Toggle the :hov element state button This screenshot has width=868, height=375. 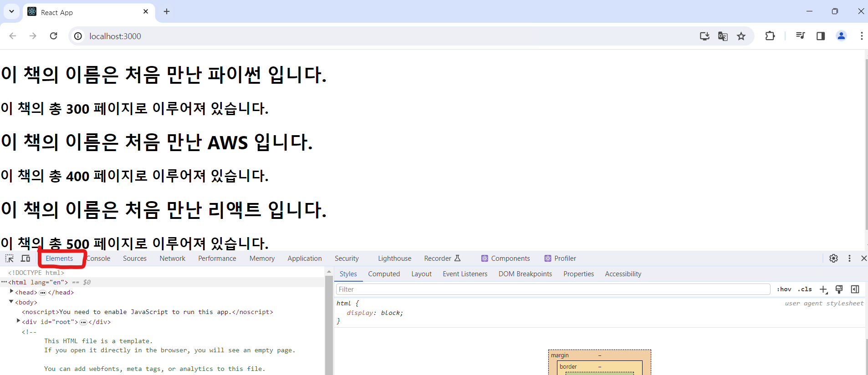784,289
